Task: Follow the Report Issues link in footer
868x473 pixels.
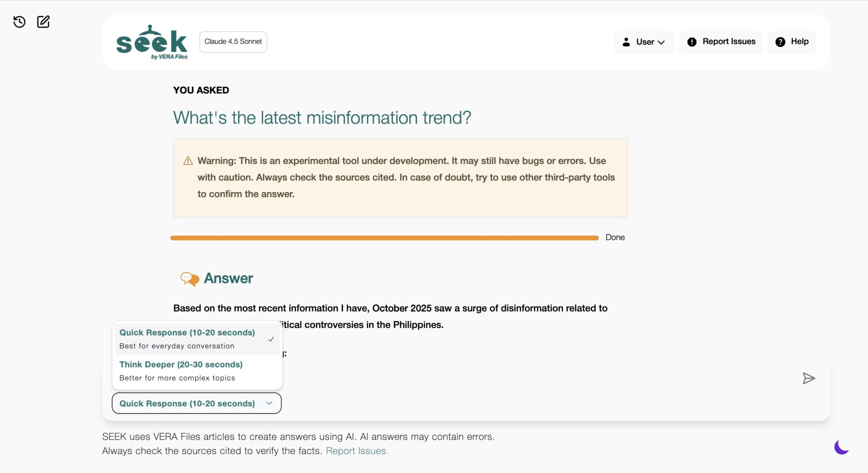Action: (x=357, y=451)
